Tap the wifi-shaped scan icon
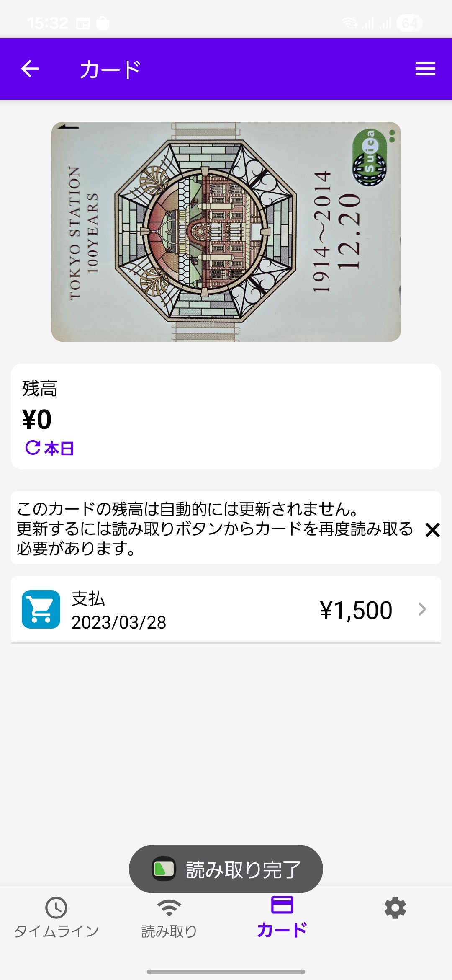 (169, 908)
